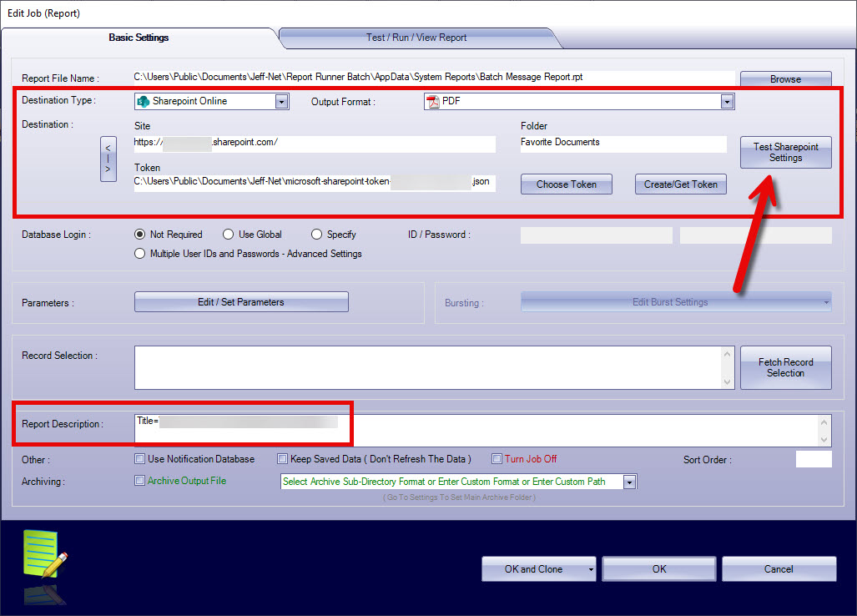The image size is (857, 616).
Task: Toggle the Turn Job Off checkbox
Action: click(497, 458)
